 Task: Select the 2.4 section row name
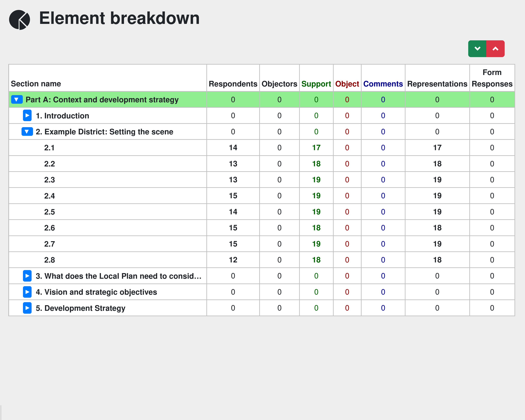tap(49, 196)
